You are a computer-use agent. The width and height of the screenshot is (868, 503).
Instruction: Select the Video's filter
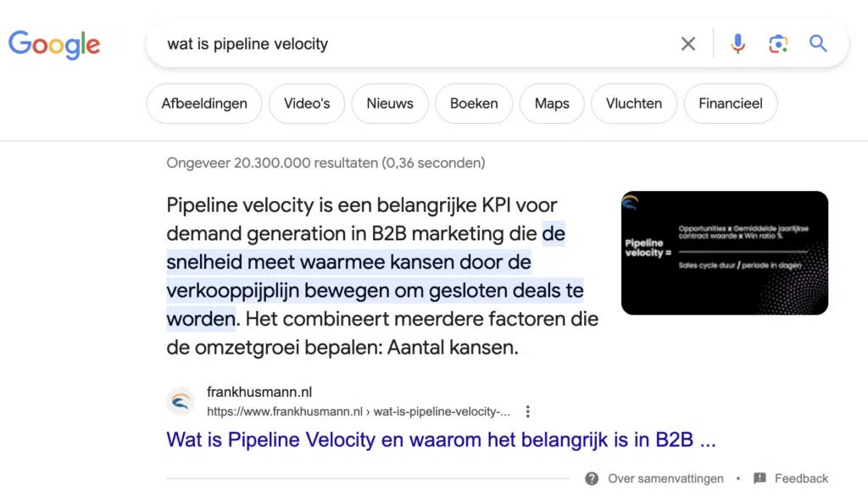306,103
